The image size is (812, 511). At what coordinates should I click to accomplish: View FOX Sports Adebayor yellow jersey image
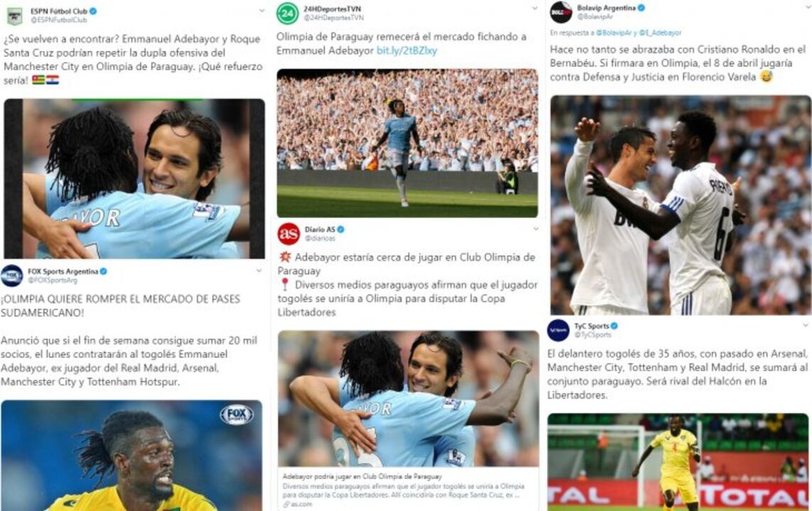(131, 455)
